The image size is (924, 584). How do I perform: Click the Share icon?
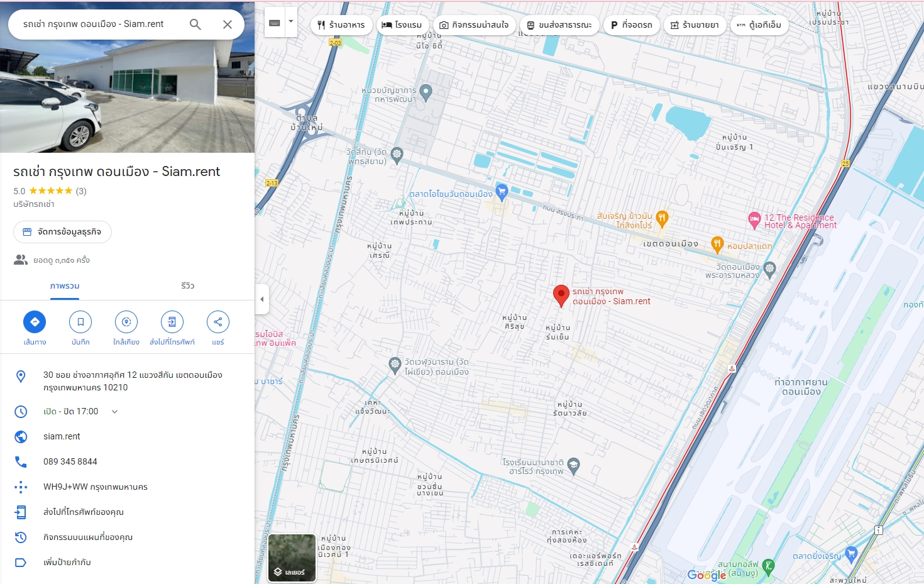(x=217, y=322)
